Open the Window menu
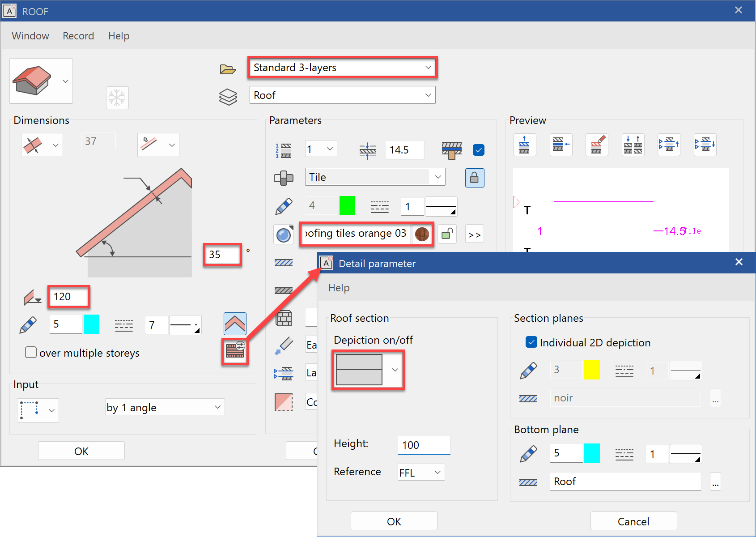Screen dimensions: 756x537 [30, 36]
